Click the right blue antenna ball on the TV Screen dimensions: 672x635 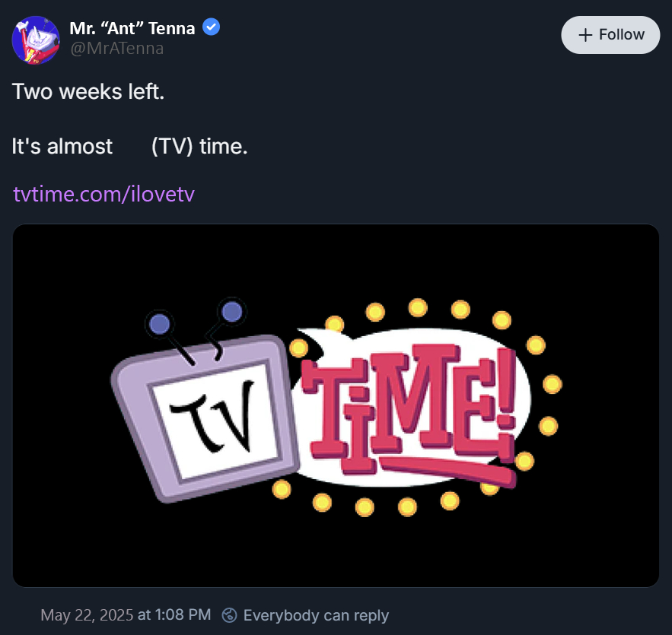point(231,311)
